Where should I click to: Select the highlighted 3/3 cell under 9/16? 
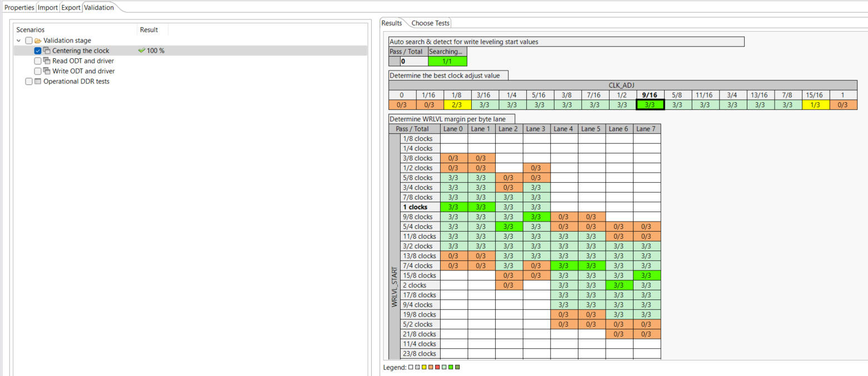(x=649, y=104)
